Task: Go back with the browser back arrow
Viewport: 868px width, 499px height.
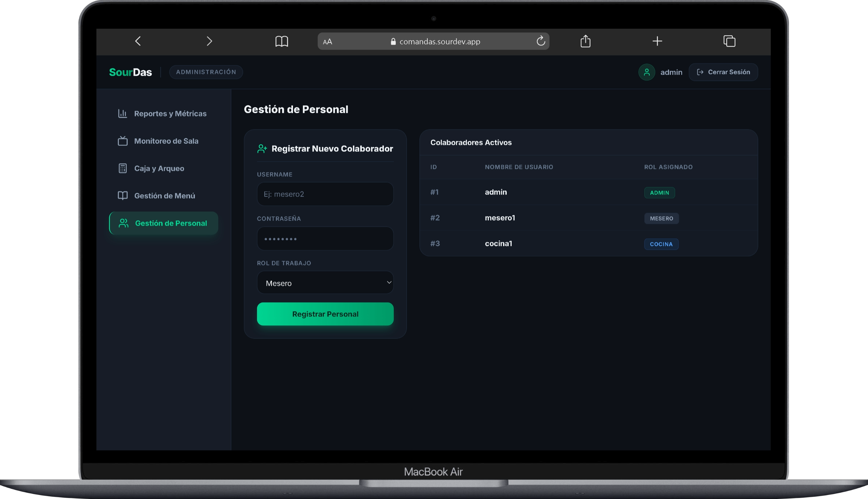Action: pyautogui.click(x=138, y=42)
